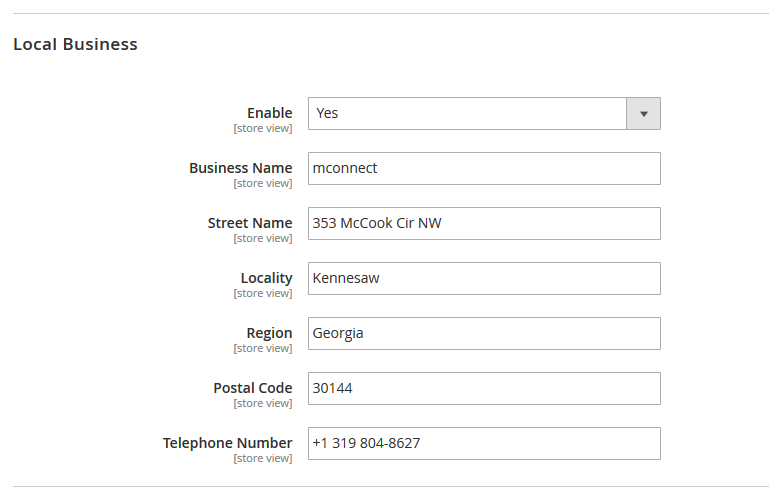
Task: Focus the Street Name input field
Action: [484, 224]
